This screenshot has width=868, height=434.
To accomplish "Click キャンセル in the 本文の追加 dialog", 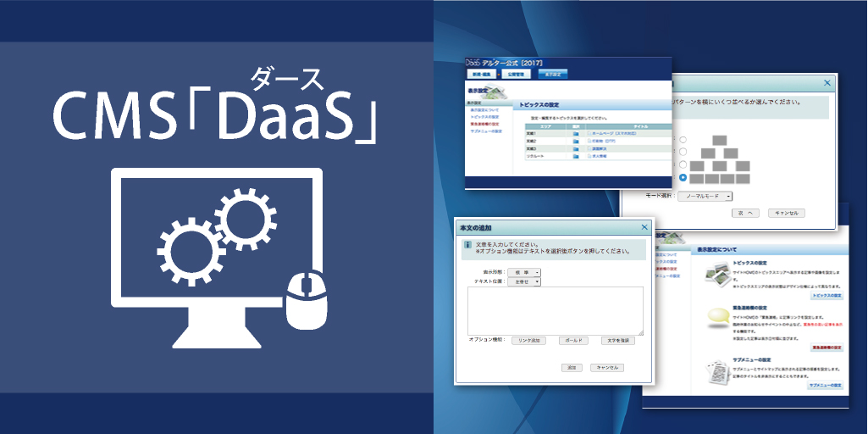I will click(x=607, y=368).
